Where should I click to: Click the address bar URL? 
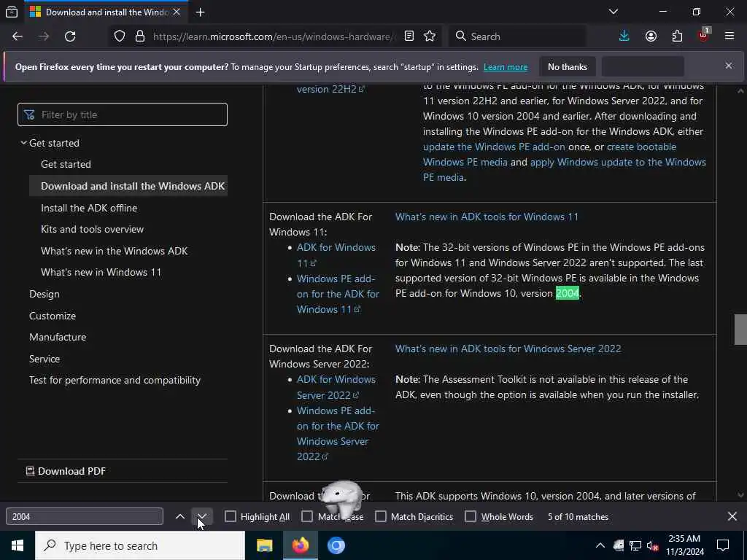273,36
